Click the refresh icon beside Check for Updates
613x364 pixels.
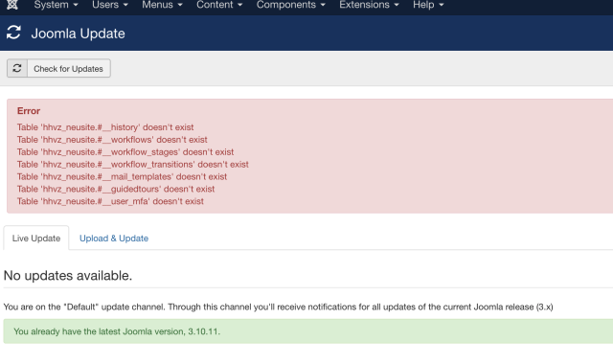coord(17,68)
